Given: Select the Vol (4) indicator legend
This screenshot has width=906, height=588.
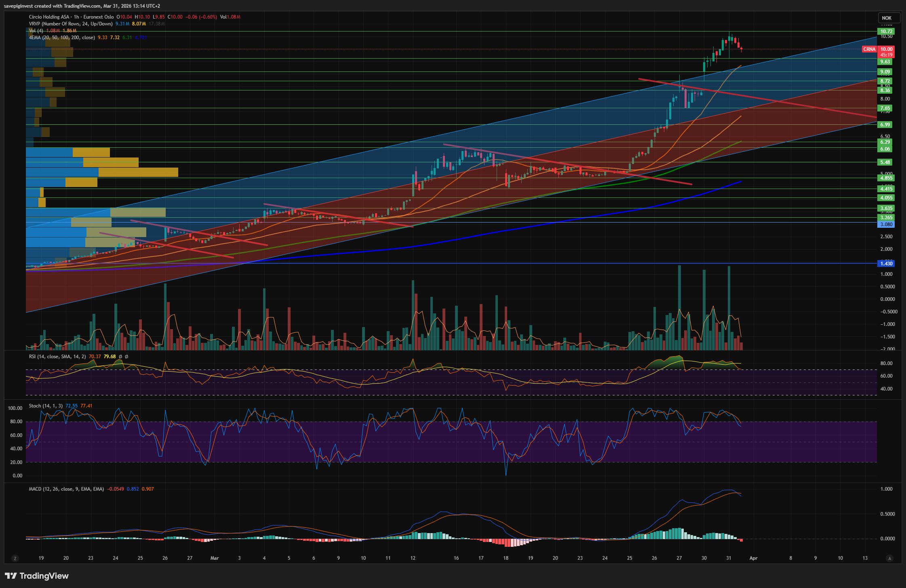Looking at the screenshot, I should click(x=36, y=31).
